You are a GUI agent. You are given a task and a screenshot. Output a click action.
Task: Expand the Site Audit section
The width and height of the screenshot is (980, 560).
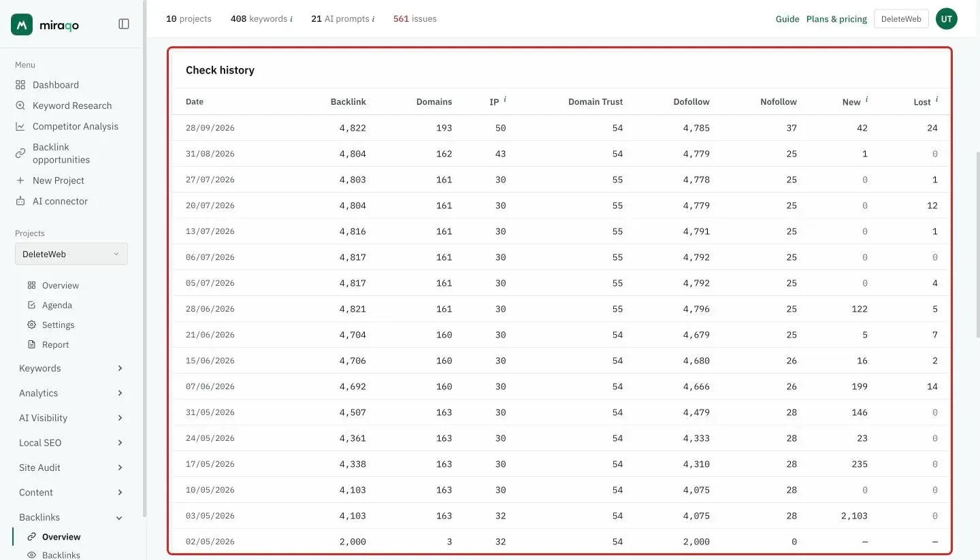[71, 467]
